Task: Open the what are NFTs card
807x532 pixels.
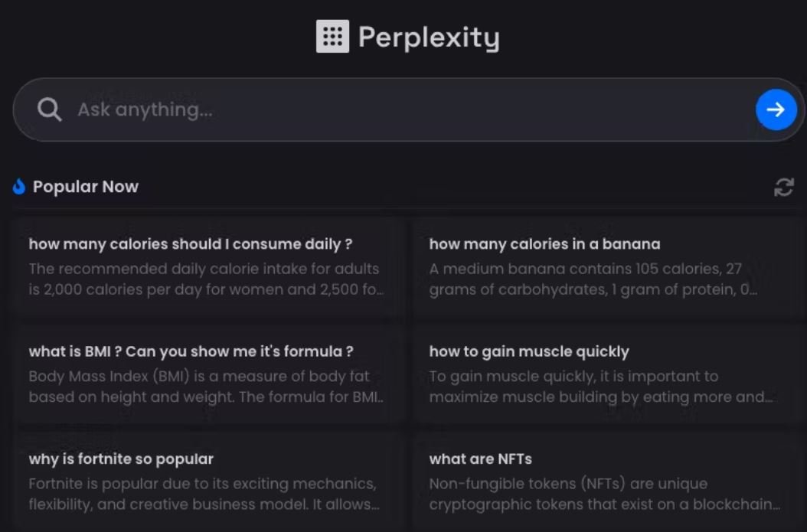Action: click(609, 482)
